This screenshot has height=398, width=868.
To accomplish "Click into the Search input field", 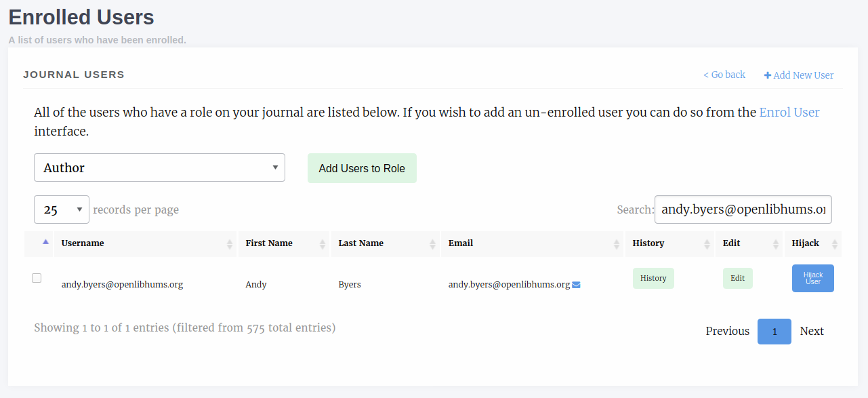I will [x=743, y=210].
